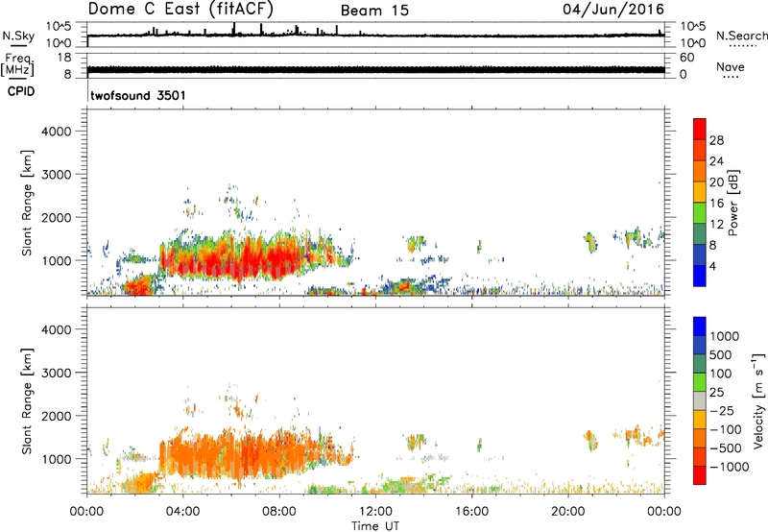Click the '12:00' time tick label
The height and width of the screenshot is (532, 768).
pos(375,512)
